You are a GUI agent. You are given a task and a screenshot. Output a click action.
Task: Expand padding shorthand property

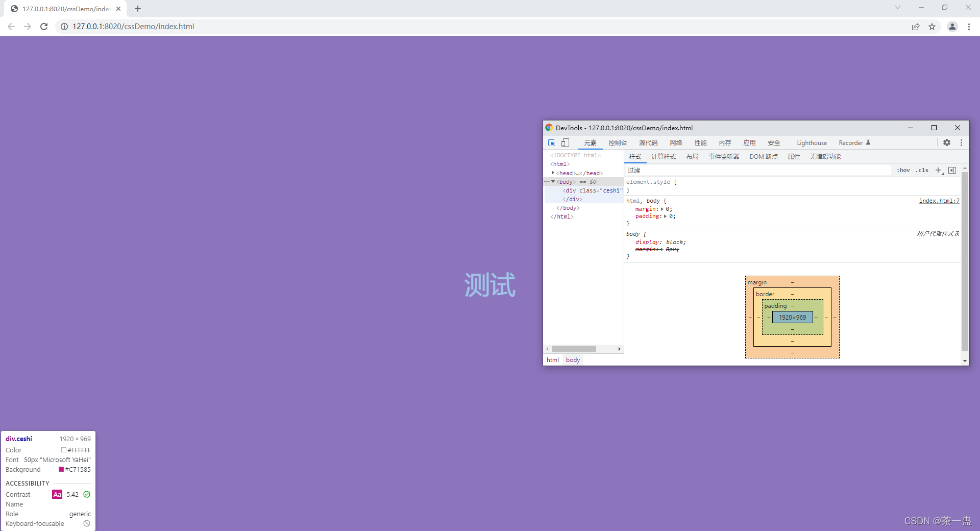pos(665,216)
